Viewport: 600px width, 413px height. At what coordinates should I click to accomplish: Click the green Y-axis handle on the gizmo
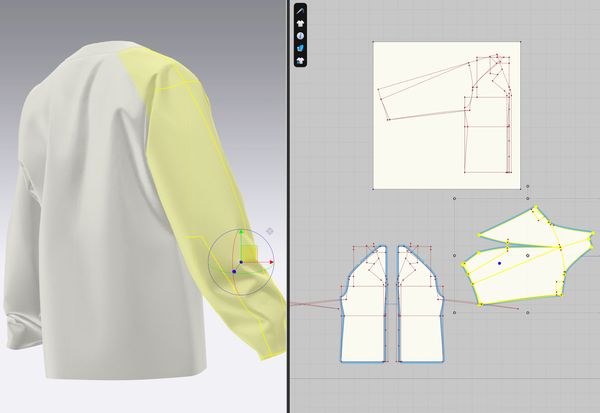point(240,234)
